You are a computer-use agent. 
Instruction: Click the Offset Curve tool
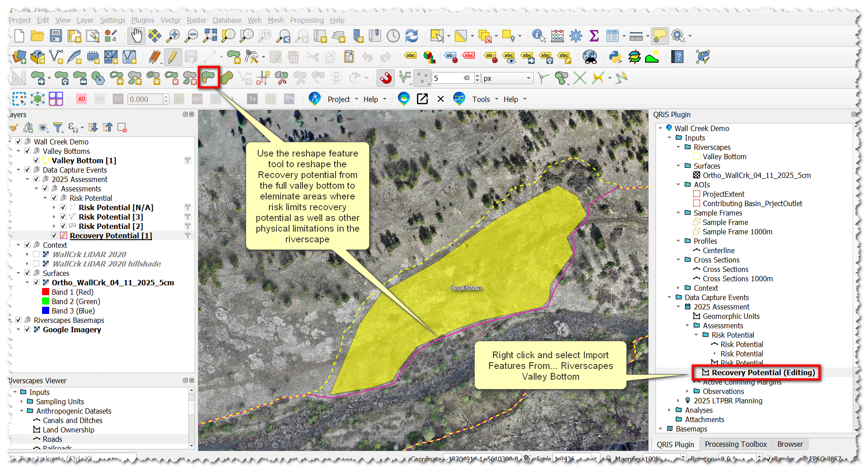click(x=226, y=78)
